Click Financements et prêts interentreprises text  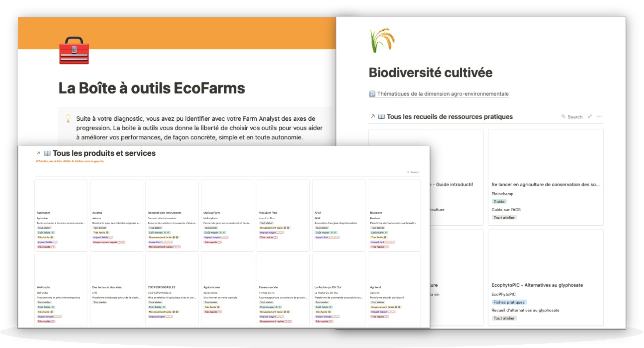click(58, 298)
